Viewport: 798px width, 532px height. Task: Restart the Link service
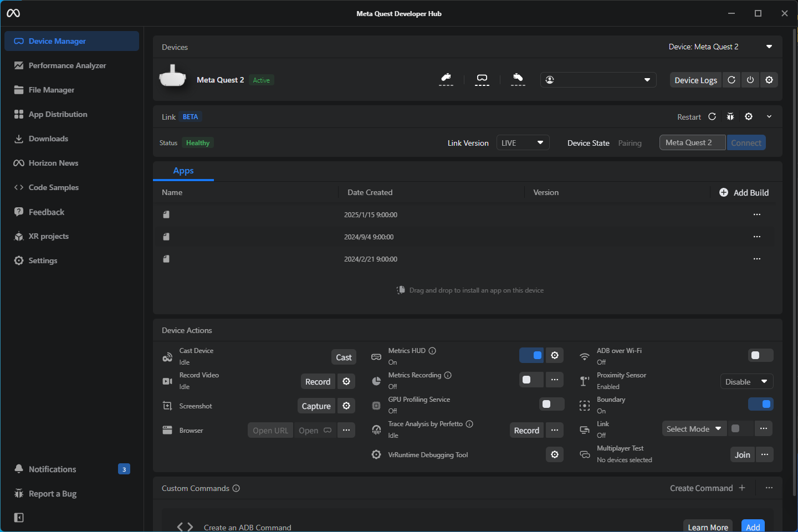click(x=697, y=117)
